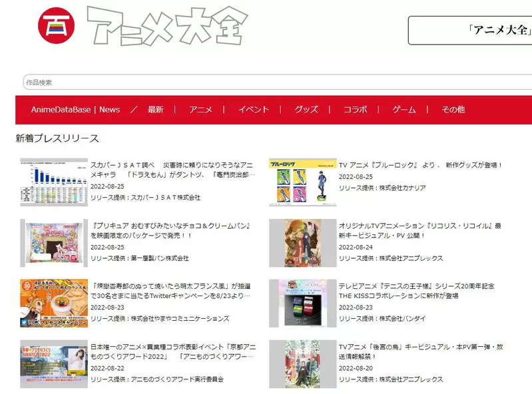Click リリース提供：スカパーＪＳＡＴ株式会社 text

[x=145, y=198]
